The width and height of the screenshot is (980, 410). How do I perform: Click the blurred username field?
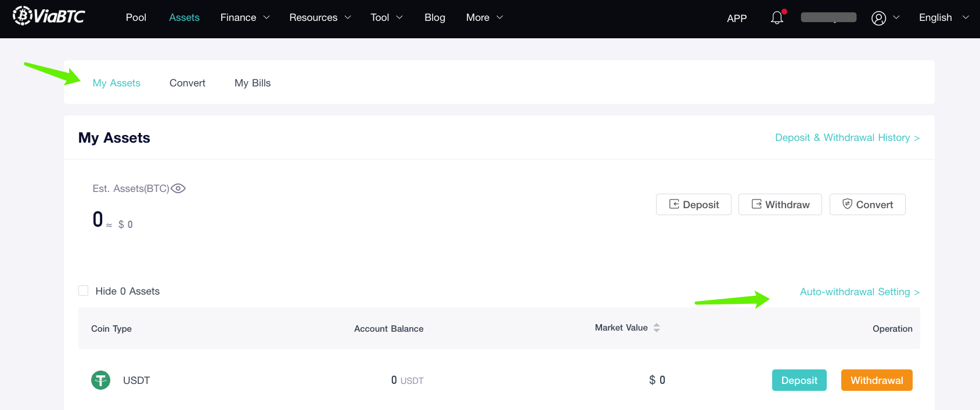pos(828,17)
